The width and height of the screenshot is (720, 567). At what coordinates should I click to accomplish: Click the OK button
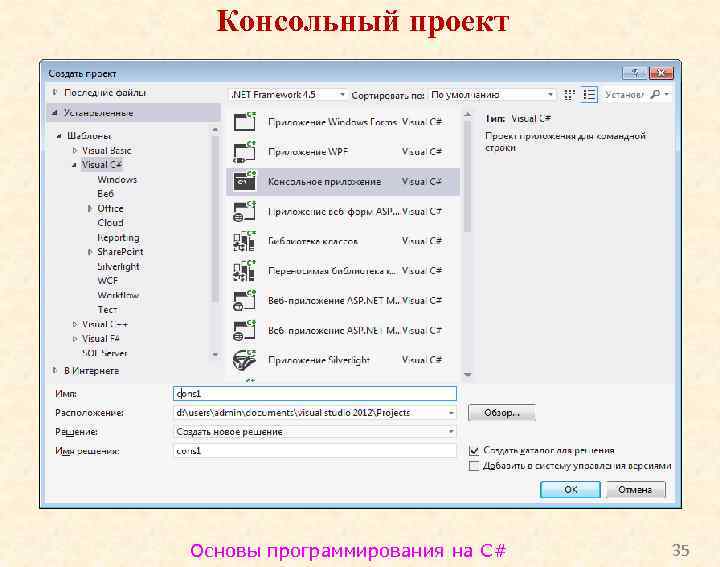(x=570, y=489)
